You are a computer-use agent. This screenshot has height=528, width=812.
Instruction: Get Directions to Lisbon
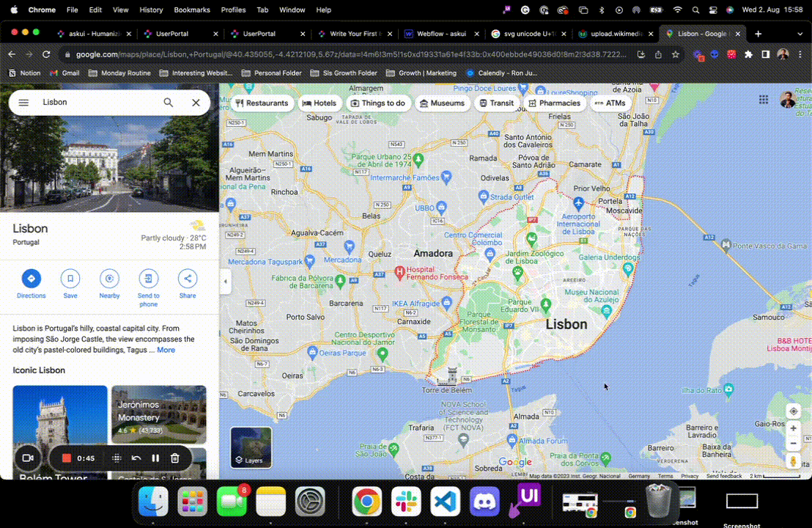click(31, 284)
